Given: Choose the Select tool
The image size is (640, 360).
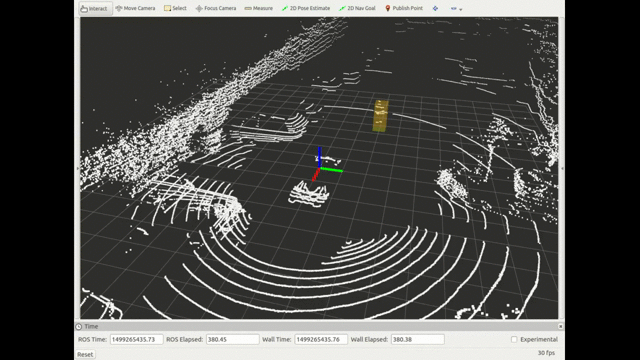Looking at the screenshot, I should tap(175, 8).
